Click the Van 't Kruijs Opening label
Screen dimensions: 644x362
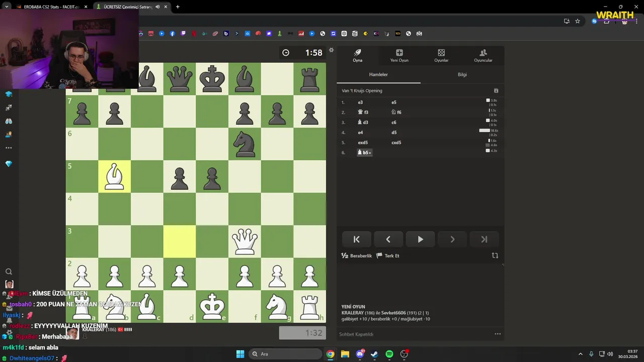(x=362, y=90)
